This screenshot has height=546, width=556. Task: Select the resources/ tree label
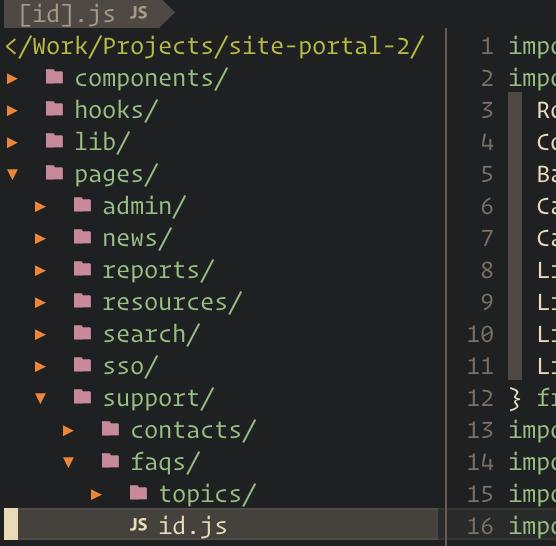tap(172, 302)
